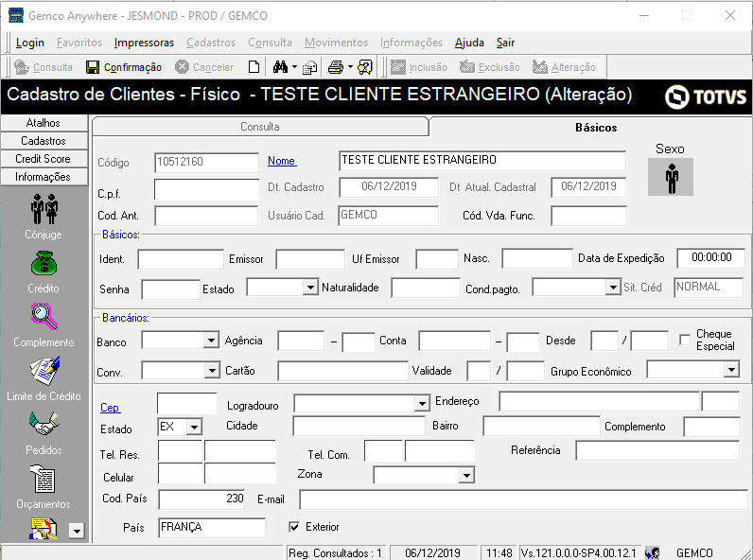753x560 pixels.
Task: Open the Cond.pagto. dropdown
Action: [612, 288]
